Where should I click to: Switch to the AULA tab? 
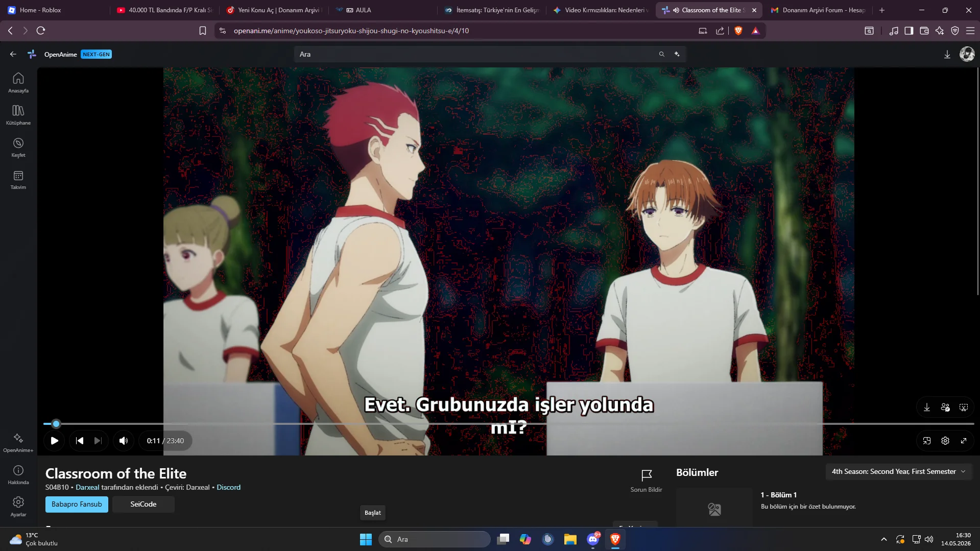click(x=383, y=10)
